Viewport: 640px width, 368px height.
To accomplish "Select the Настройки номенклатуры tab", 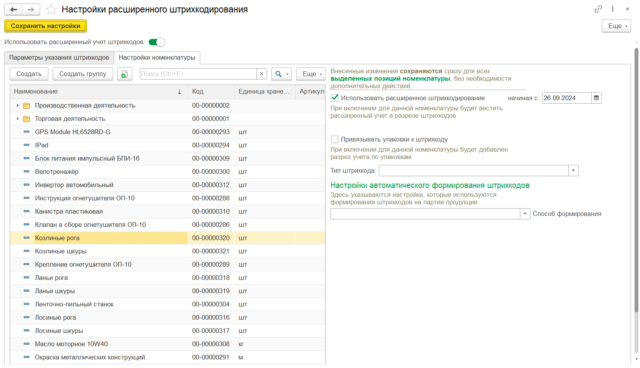I will tap(157, 58).
